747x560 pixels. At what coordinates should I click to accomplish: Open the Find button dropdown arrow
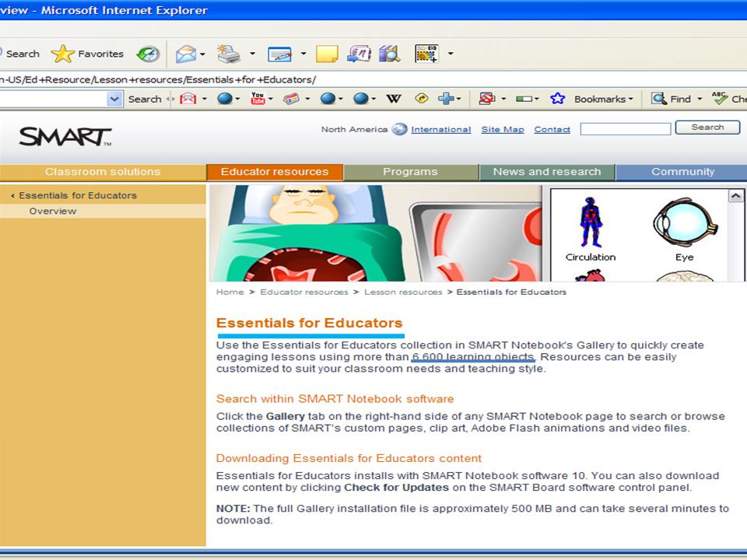click(x=700, y=99)
